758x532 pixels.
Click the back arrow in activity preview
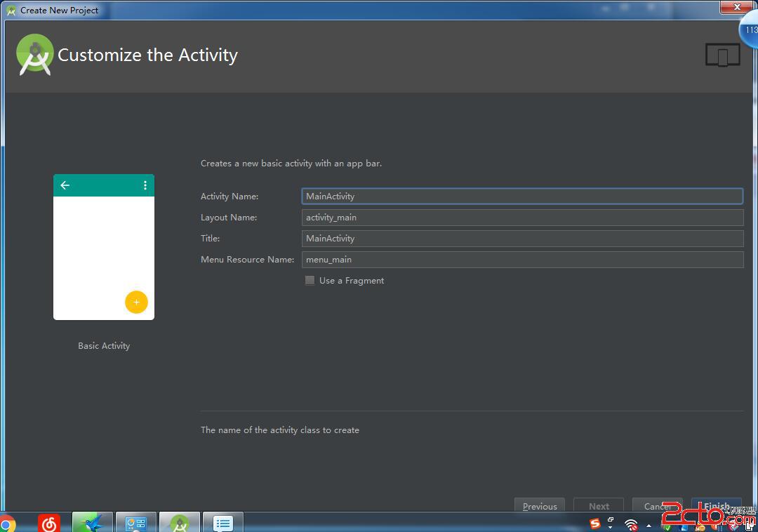[65, 185]
